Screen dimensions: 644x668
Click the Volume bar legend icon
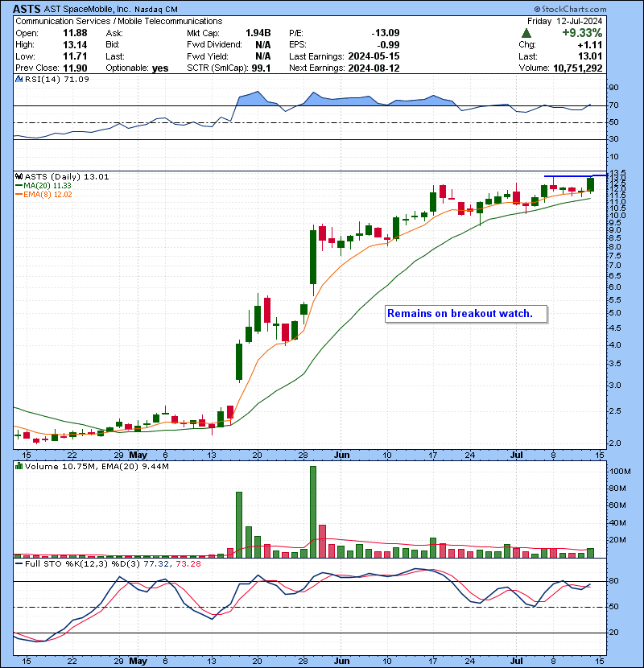pos(19,466)
